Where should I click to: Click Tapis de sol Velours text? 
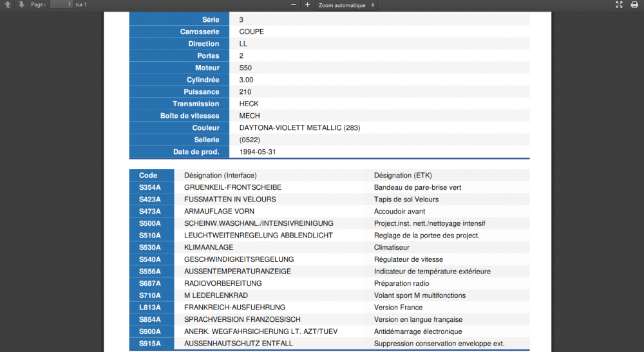(406, 199)
